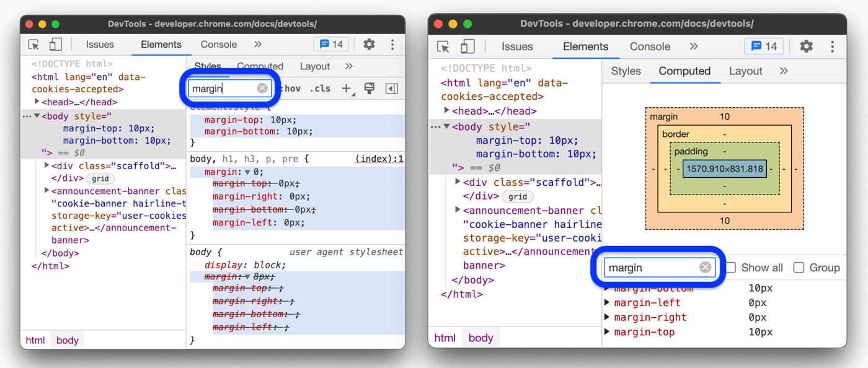Enable the Group checkbox

pyautogui.click(x=799, y=267)
